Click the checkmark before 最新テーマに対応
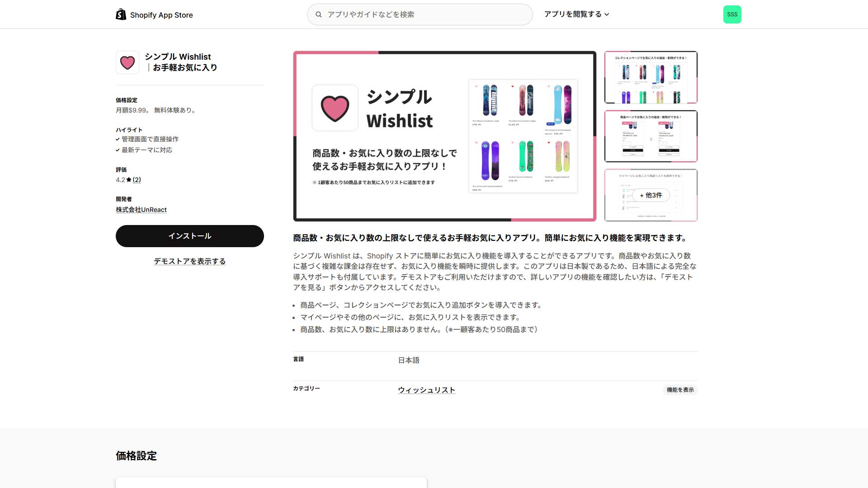 118,150
